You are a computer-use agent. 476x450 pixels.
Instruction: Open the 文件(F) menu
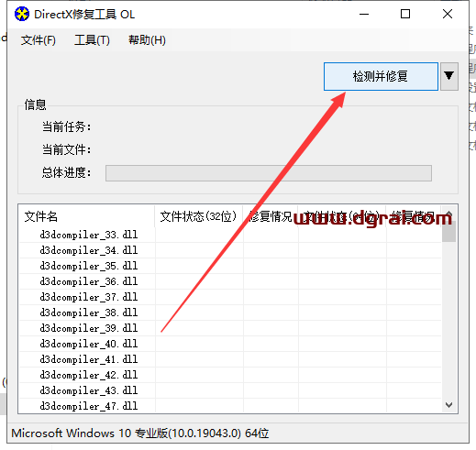(x=39, y=40)
